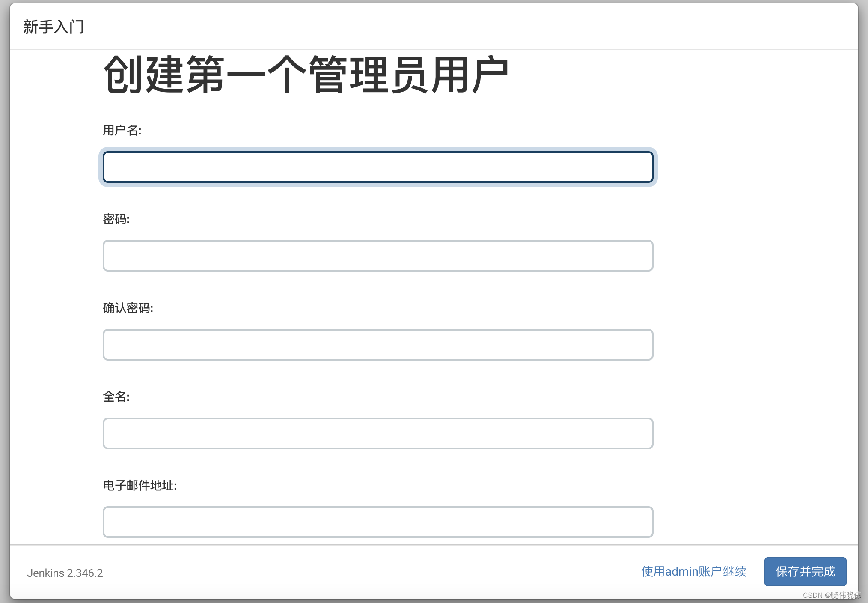Save and finish the admin user setup
868x603 pixels.
point(805,572)
